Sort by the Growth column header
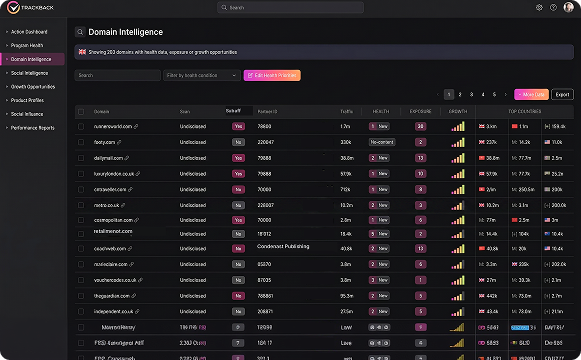Image resolution: width=581 pixels, height=360 pixels. click(x=458, y=111)
